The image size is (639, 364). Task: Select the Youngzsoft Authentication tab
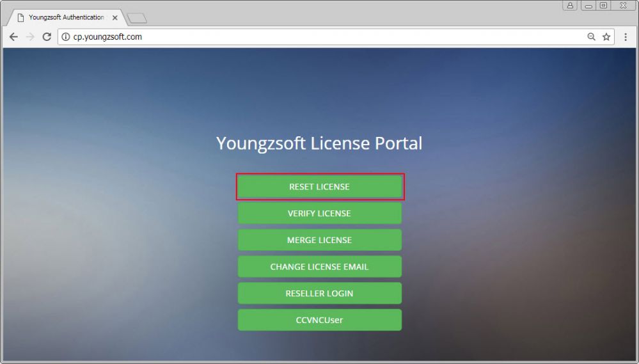pos(65,17)
